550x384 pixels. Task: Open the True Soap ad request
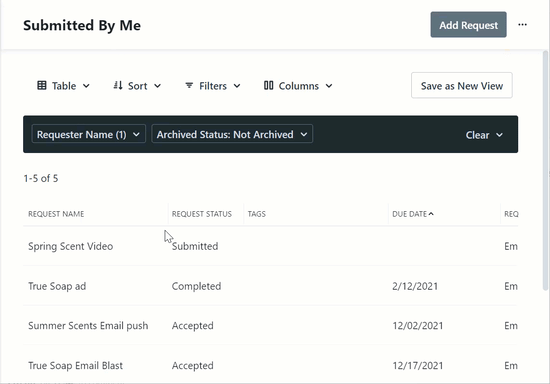(x=57, y=286)
